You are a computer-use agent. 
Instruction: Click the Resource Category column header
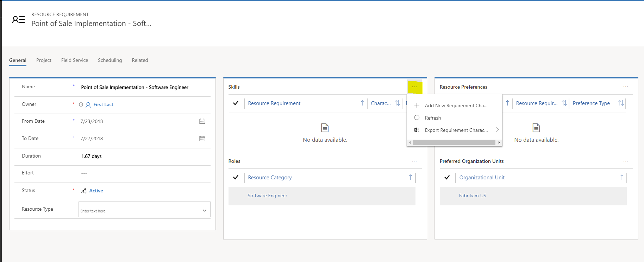click(x=270, y=178)
